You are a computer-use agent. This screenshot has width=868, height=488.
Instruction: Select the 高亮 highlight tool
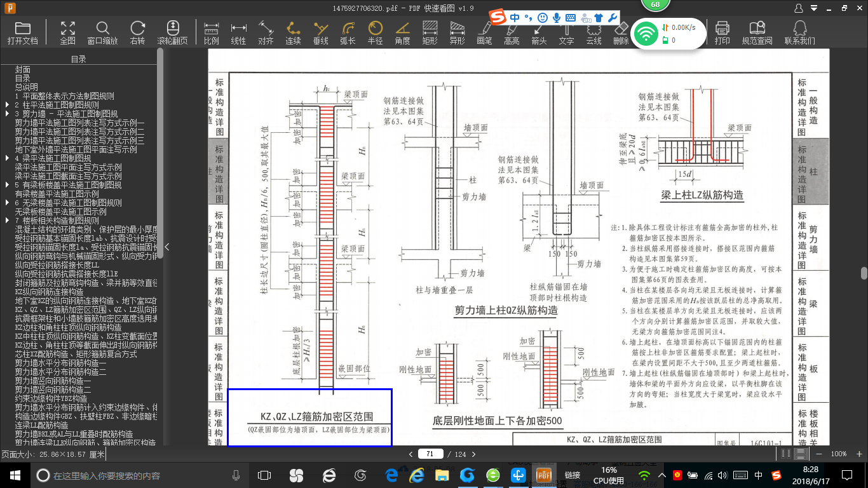point(512,33)
